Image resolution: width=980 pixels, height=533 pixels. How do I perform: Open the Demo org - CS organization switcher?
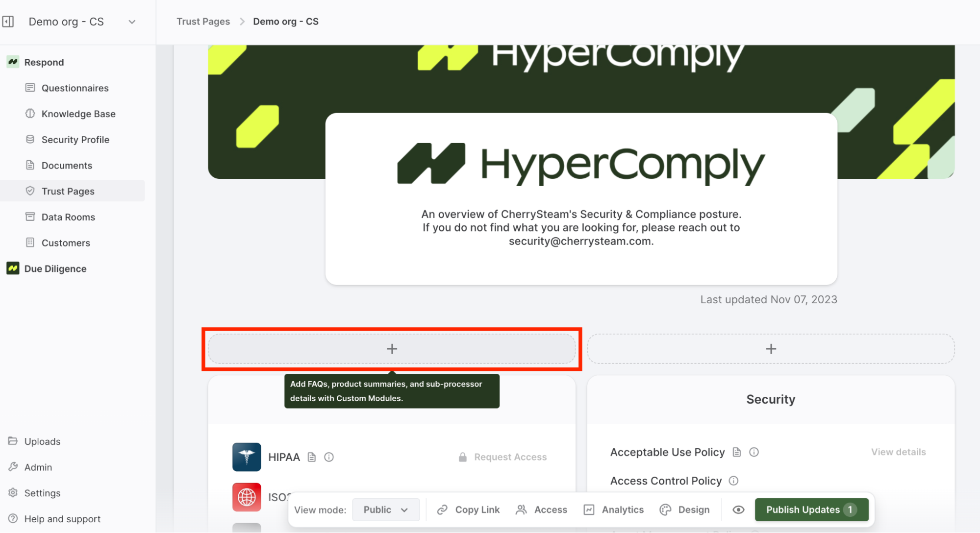pos(81,22)
